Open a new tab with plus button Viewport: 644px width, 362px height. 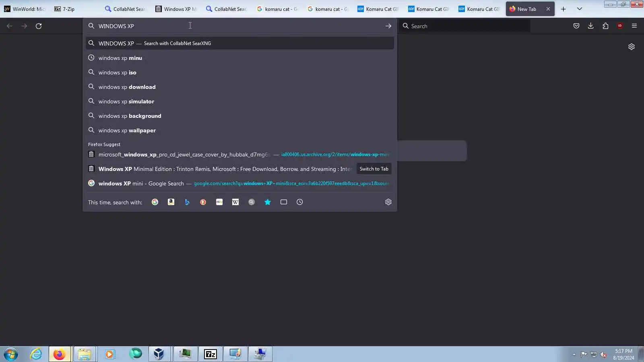pyautogui.click(x=563, y=9)
